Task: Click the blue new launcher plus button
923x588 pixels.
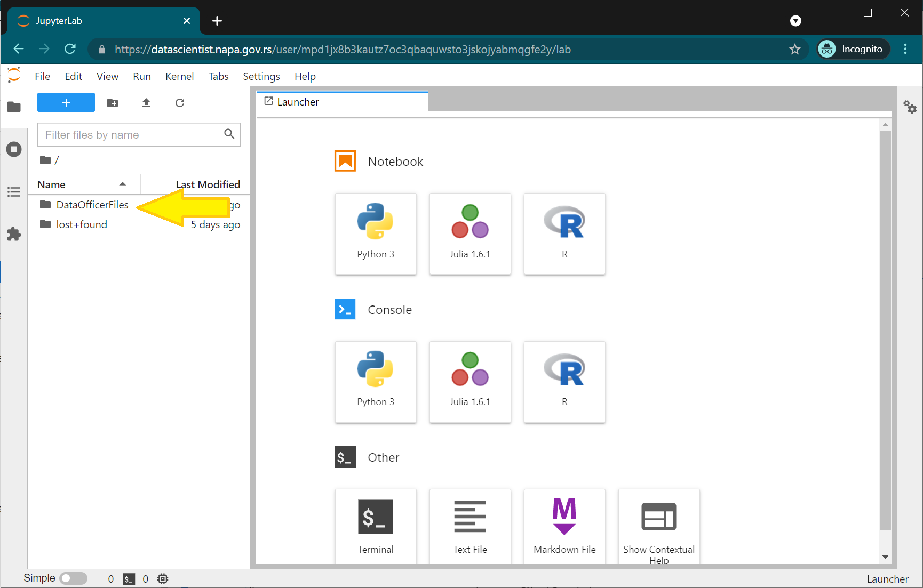Action: click(x=66, y=102)
